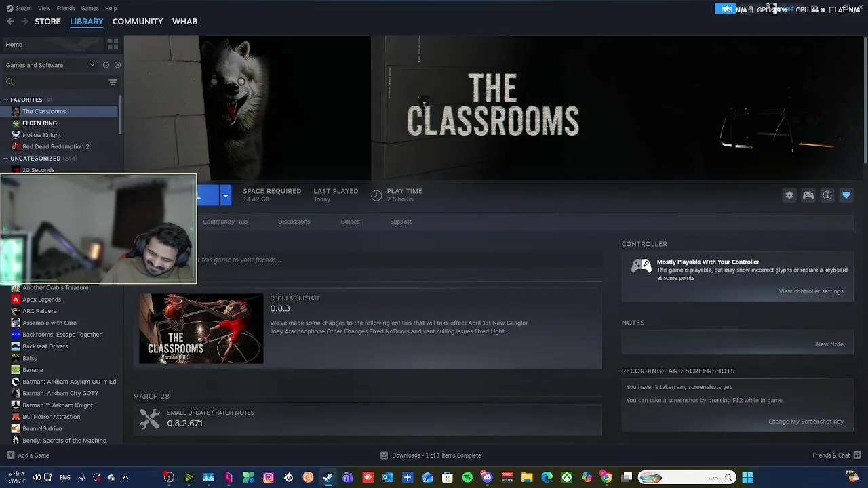Image resolution: width=868 pixels, height=488 pixels.
Task: Create a New Note
Action: [829, 344]
